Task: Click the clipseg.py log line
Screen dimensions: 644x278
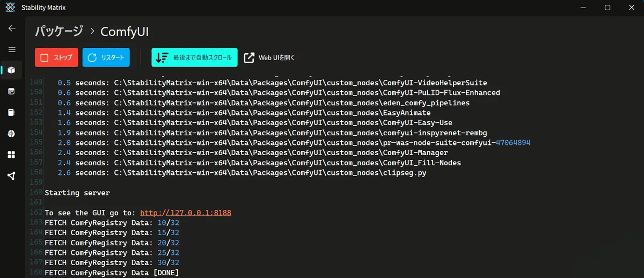Action: point(242,173)
